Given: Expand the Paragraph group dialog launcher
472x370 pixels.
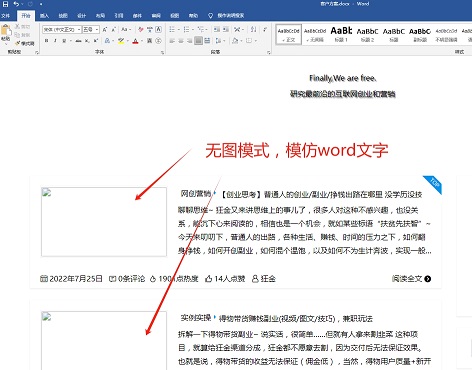Looking at the screenshot, I should (269, 52).
